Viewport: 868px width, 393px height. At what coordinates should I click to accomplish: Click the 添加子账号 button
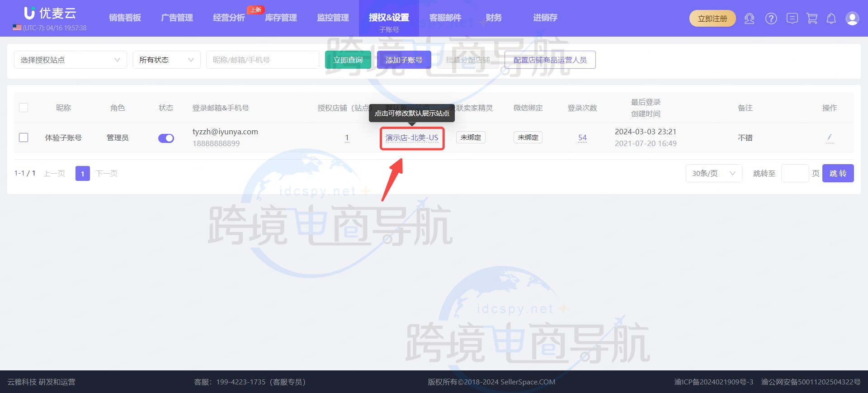click(x=404, y=60)
